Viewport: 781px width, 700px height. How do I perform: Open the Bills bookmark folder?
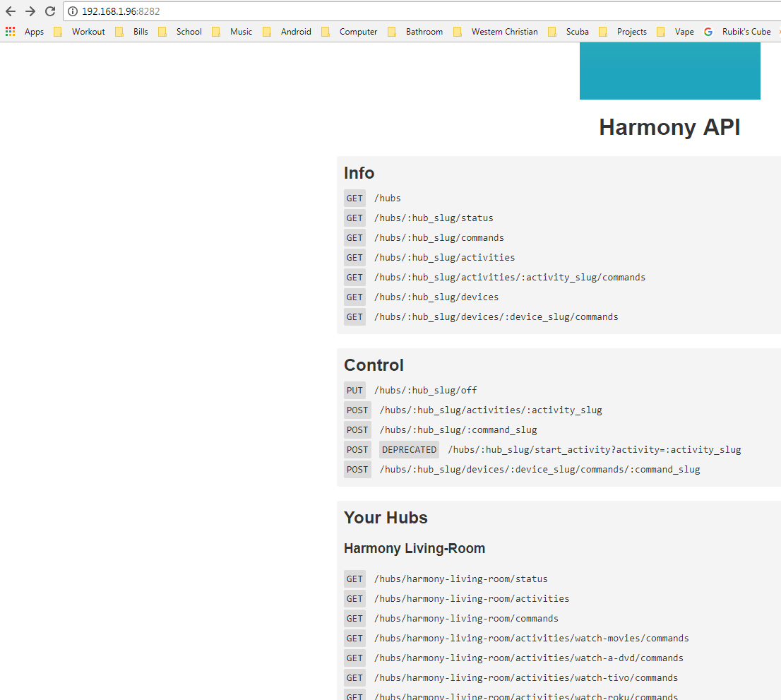point(132,31)
